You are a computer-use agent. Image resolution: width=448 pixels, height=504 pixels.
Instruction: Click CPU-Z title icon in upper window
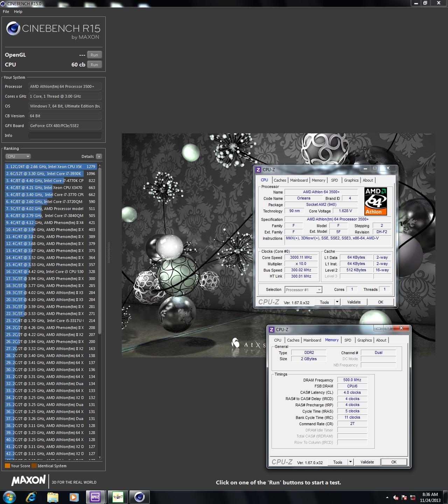(x=258, y=169)
